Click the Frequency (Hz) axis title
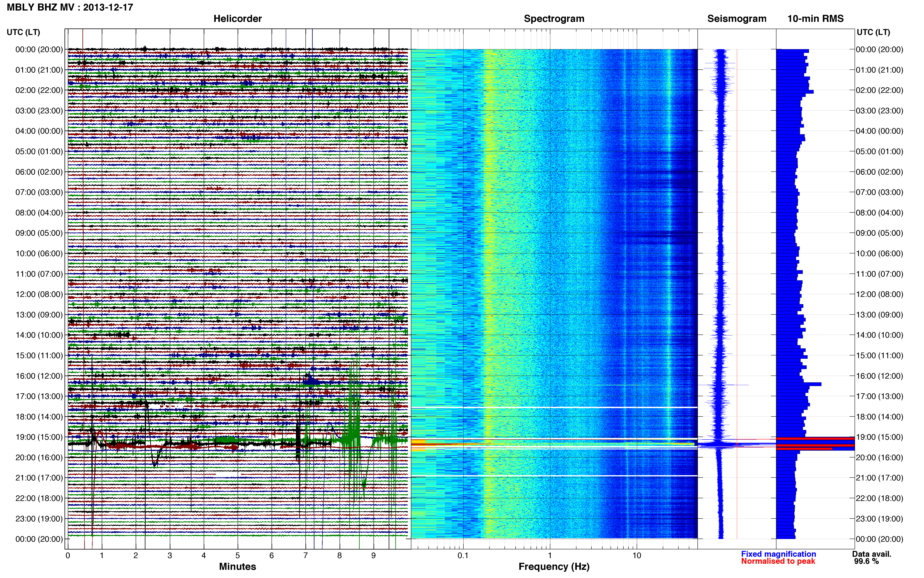Image resolution: width=924 pixels, height=578 pixels. coord(554,566)
